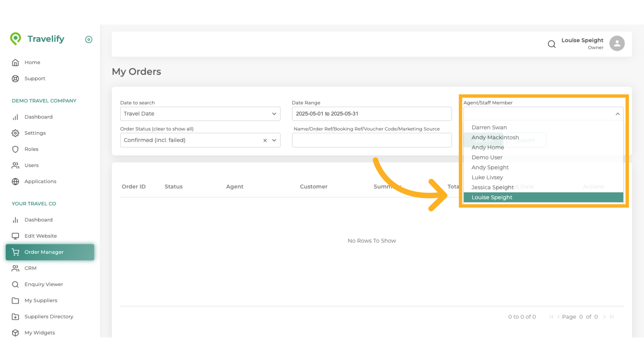Clear the Confirmed order status with the x
The width and height of the screenshot is (644, 362).
click(x=265, y=140)
